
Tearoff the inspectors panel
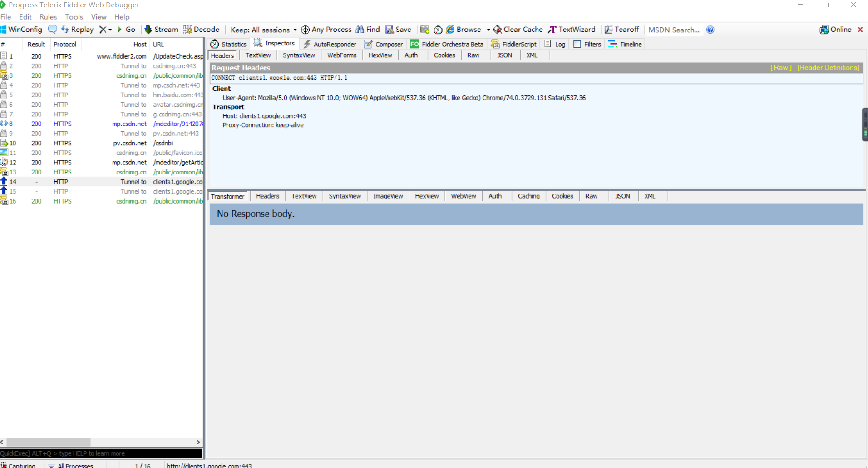pyautogui.click(x=621, y=30)
